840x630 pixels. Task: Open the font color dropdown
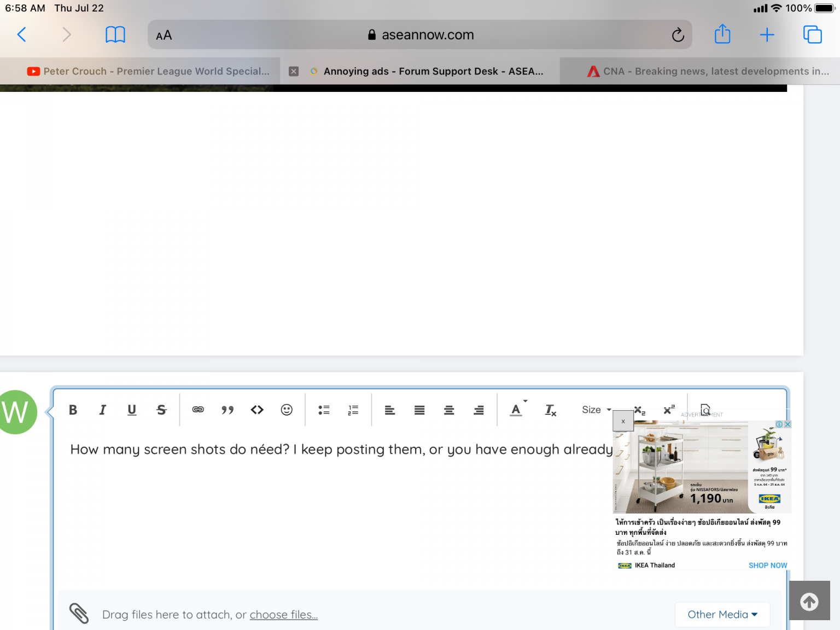pos(517,410)
